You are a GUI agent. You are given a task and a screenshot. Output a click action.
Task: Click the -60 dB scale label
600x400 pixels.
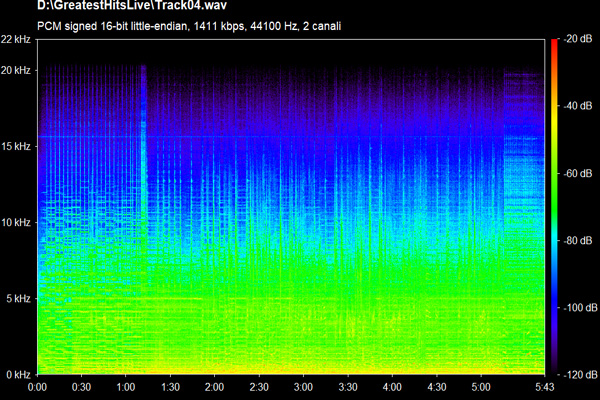tap(578, 173)
